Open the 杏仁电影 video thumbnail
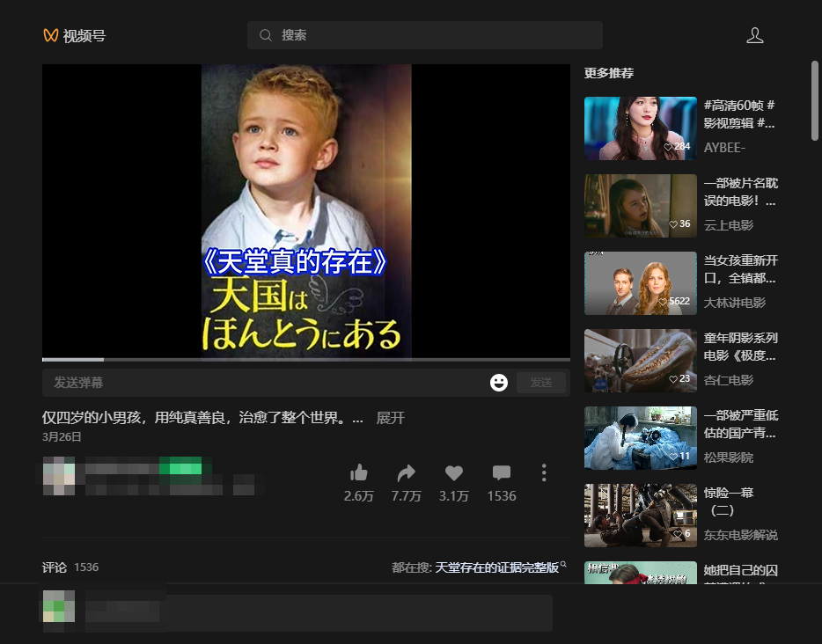 (x=640, y=361)
